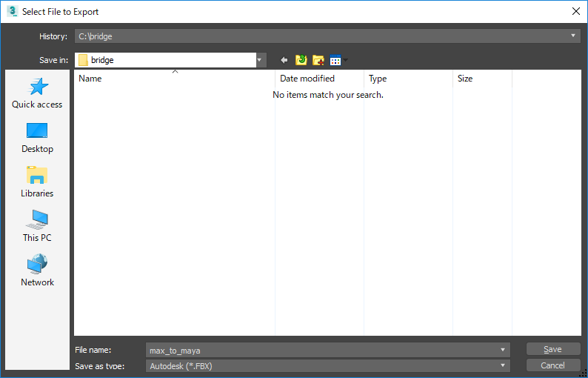This screenshot has width=588, height=378.
Task: Open Quick access in the places bar
Action: (37, 93)
